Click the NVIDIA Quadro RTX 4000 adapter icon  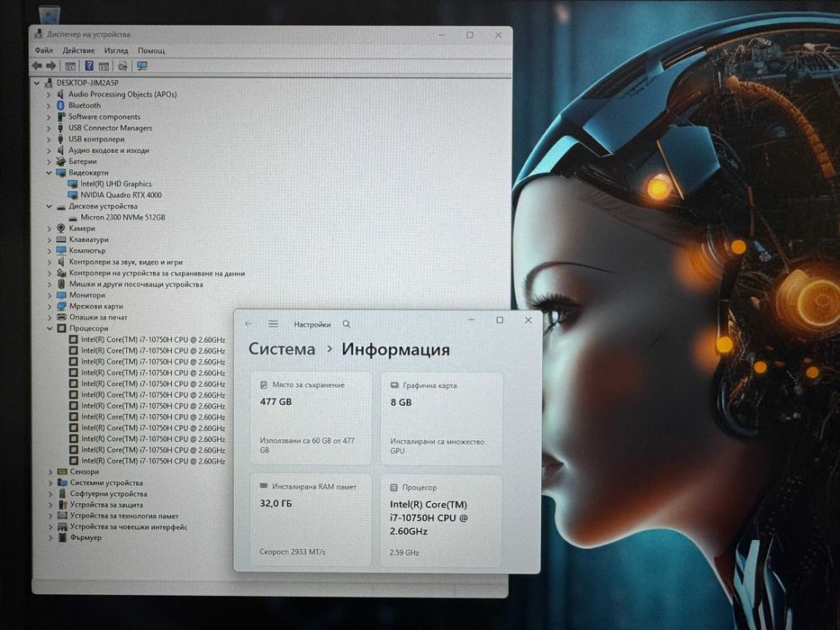(x=73, y=195)
